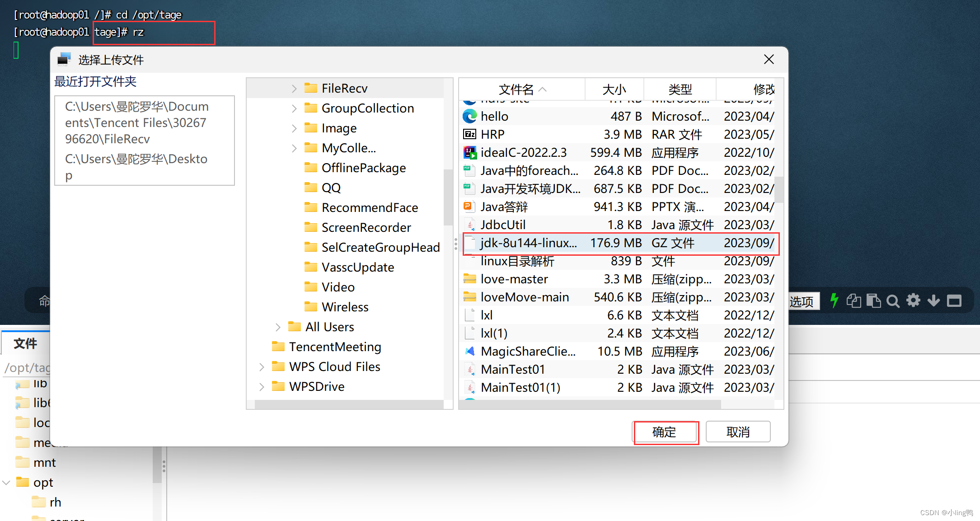Expand the FileRecv folder node
This screenshot has width=980, height=521.
pyautogui.click(x=294, y=89)
